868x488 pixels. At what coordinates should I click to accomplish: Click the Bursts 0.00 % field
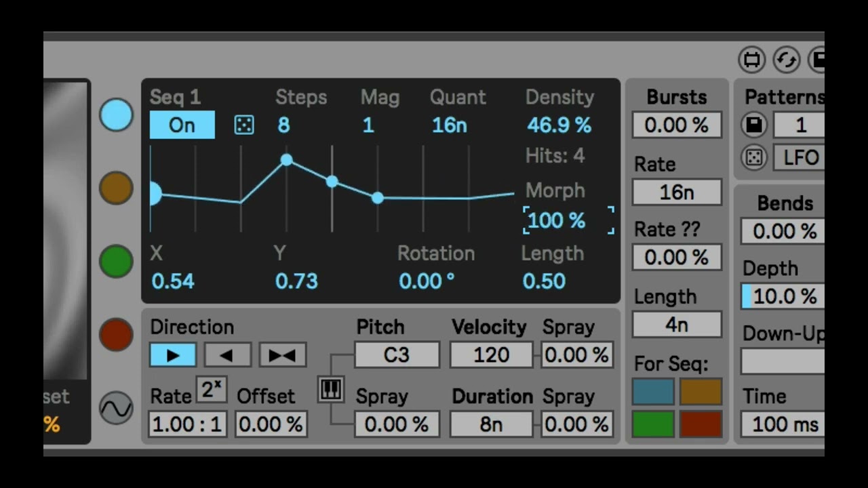click(x=677, y=125)
